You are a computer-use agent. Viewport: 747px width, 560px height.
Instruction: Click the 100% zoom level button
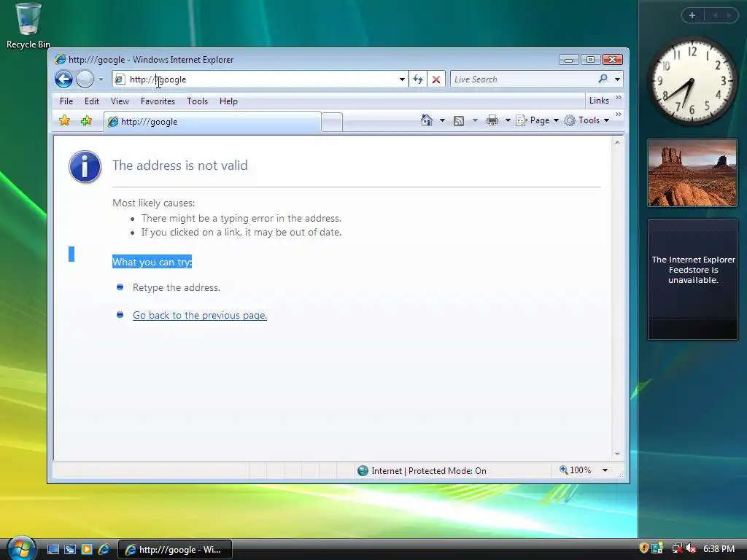coord(575,470)
